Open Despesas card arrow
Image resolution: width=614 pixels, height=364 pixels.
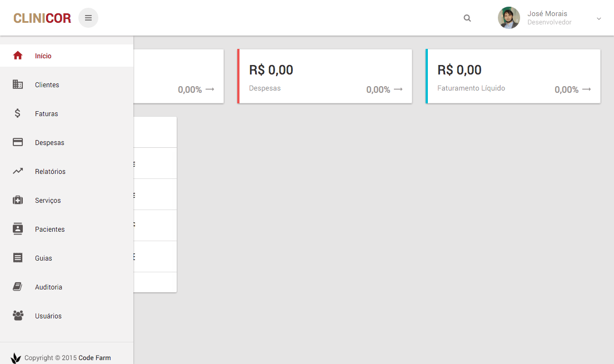(x=398, y=89)
